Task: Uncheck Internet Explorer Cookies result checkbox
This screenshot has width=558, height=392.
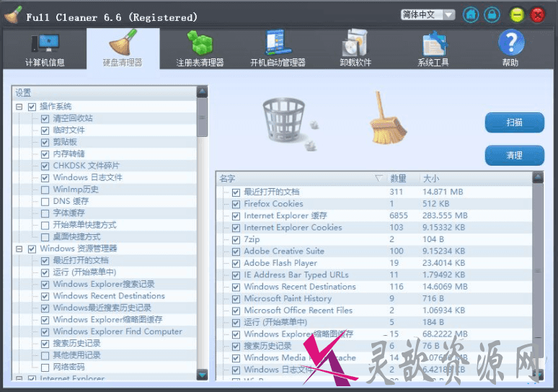Action: point(236,228)
